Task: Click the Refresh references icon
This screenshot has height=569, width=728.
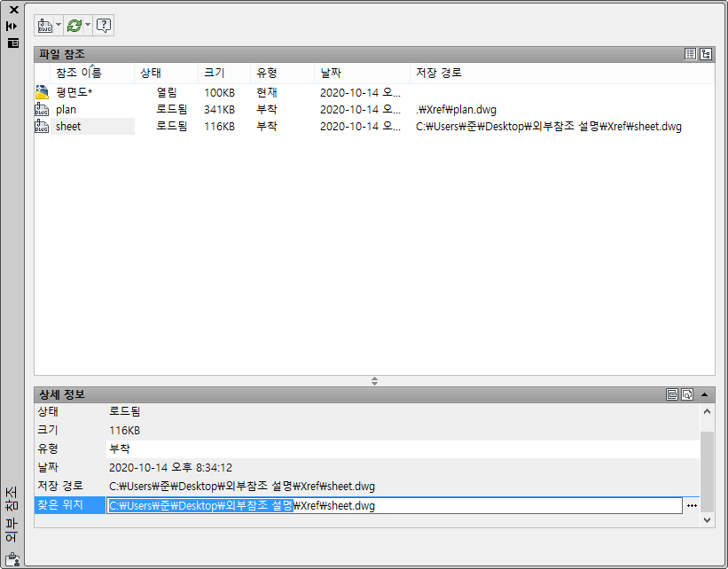Action: point(74,25)
